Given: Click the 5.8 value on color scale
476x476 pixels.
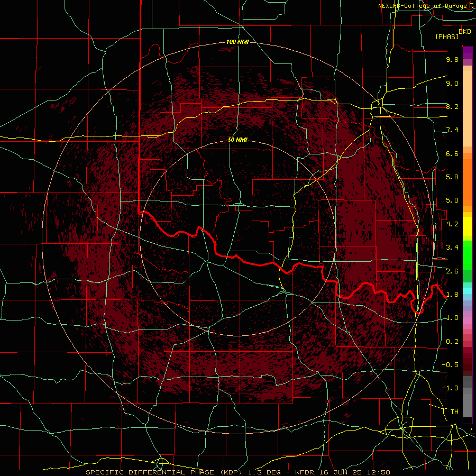Looking at the screenshot, I should 452,177.
